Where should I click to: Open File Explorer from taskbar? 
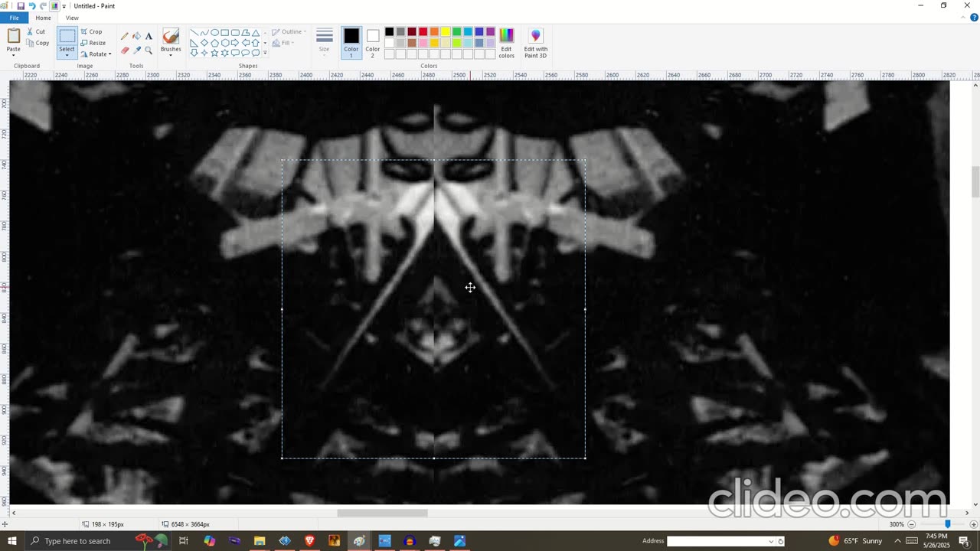[260, 541]
